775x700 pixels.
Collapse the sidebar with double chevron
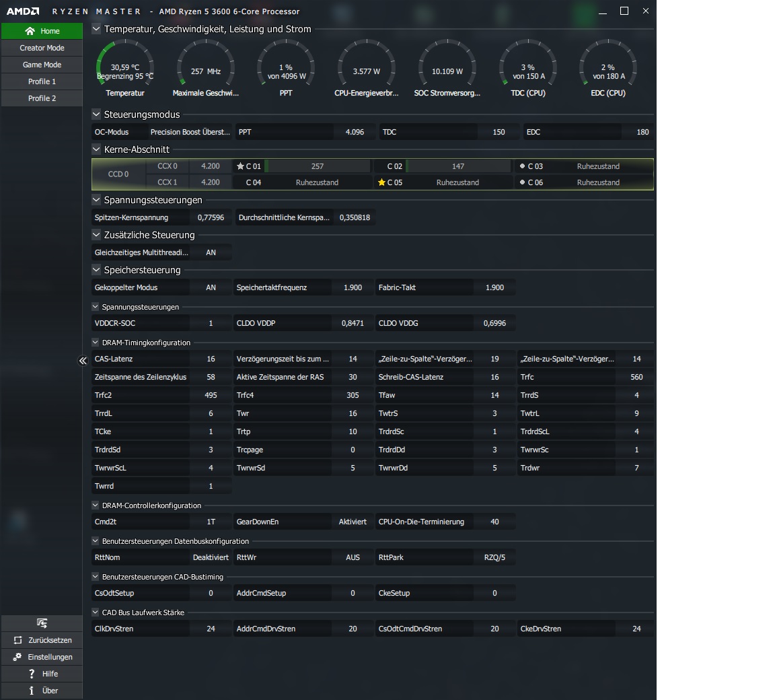pos(83,360)
